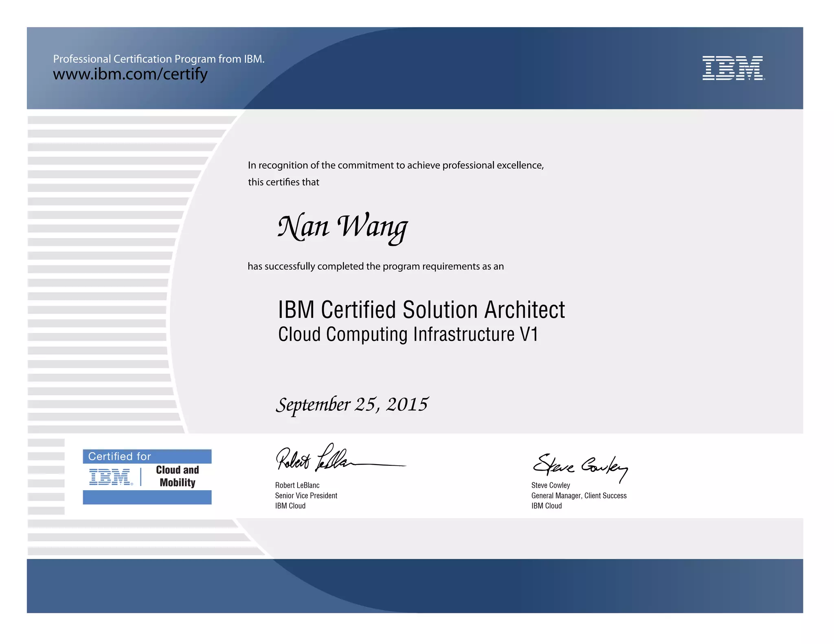Click the Steve Cowley printed name
Viewport: 834px width, 644px height.
551,485
